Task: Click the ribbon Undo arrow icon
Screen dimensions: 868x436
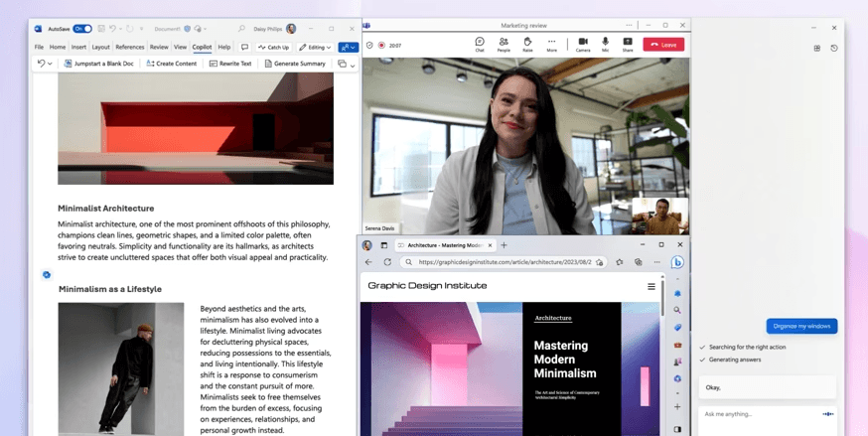Action: click(x=41, y=64)
